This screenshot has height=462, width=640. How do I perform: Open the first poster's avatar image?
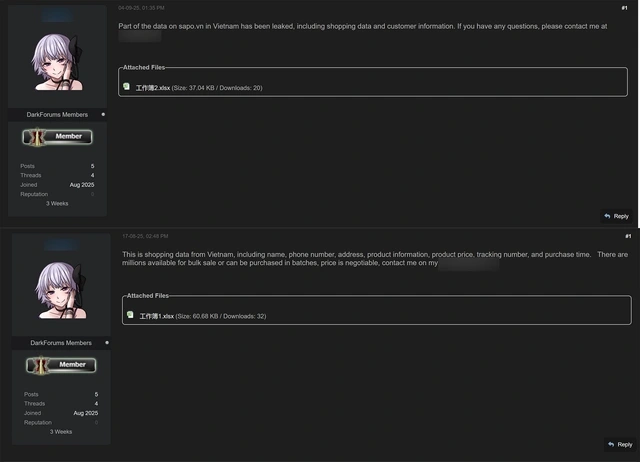(58, 62)
